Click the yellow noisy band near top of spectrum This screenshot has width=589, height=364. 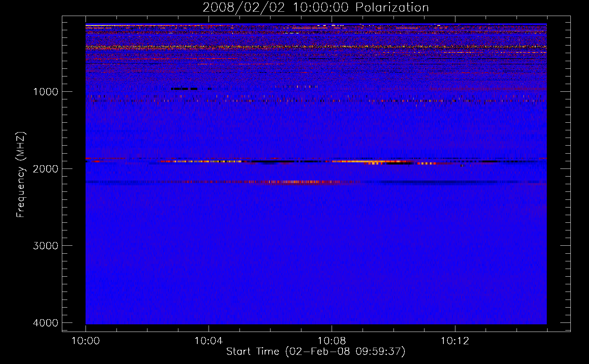316,47
